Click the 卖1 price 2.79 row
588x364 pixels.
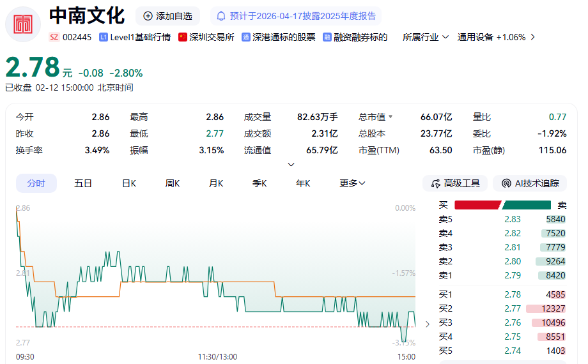(502, 275)
